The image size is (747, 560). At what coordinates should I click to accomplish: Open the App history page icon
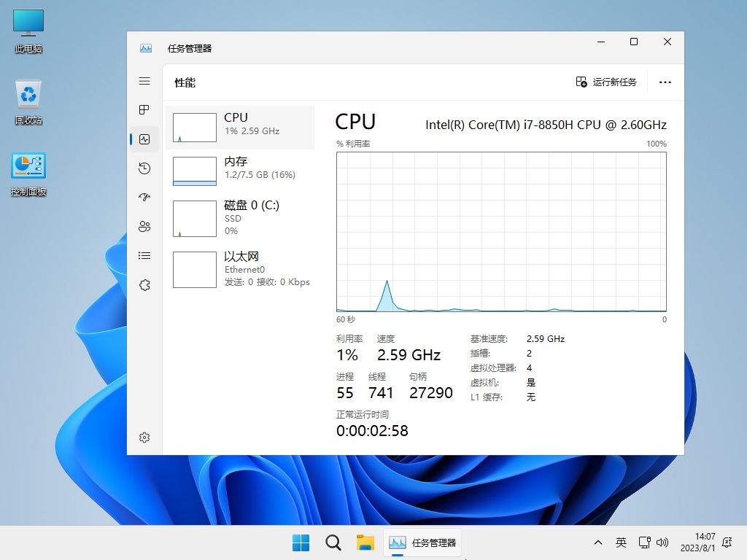(x=144, y=168)
